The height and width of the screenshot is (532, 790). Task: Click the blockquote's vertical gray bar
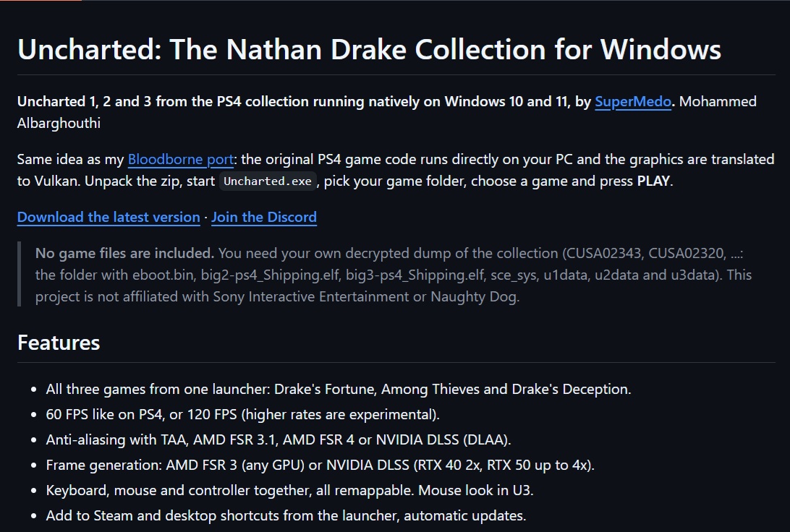point(19,274)
